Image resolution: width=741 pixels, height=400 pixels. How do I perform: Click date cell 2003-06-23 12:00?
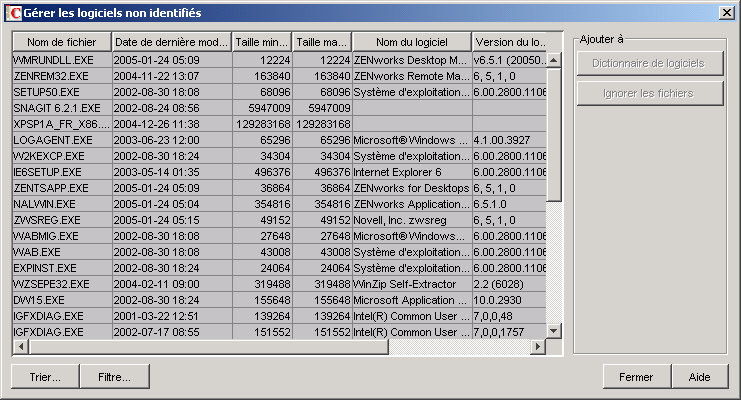(x=172, y=140)
